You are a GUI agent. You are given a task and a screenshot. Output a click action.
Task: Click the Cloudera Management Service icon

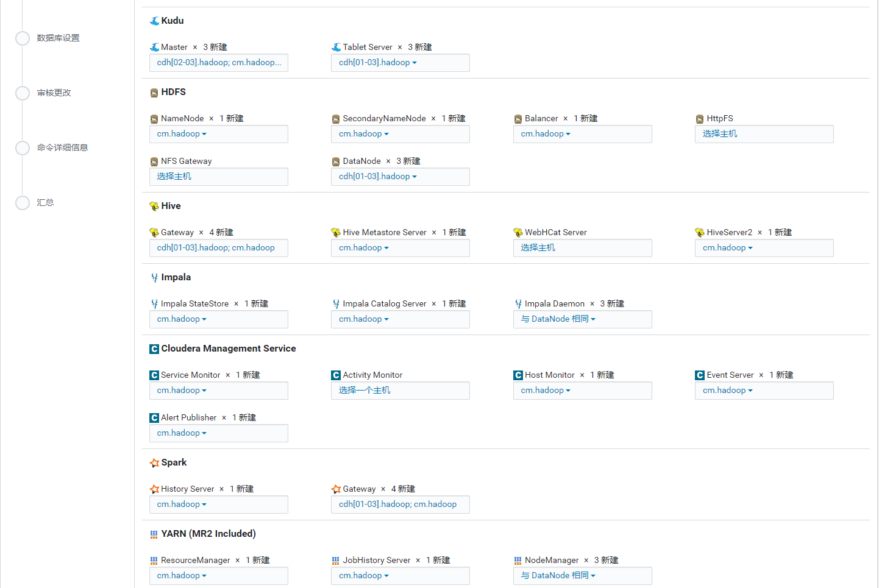pos(154,349)
